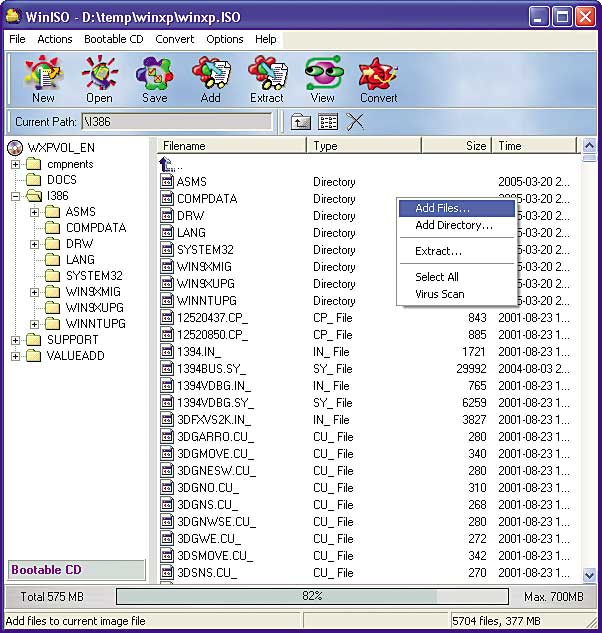The image size is (602, 633).
Task: Click the scrollbar down arrow in file list
Action: [589, 575]
